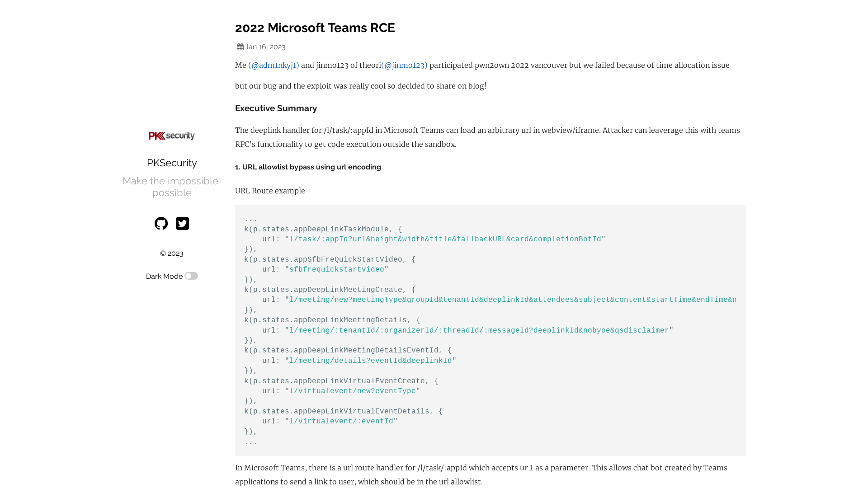Viewport: 868px width, 488px height.
Task: Click the PKSecurity GitHub icon
Action: [x=161, y=223]
